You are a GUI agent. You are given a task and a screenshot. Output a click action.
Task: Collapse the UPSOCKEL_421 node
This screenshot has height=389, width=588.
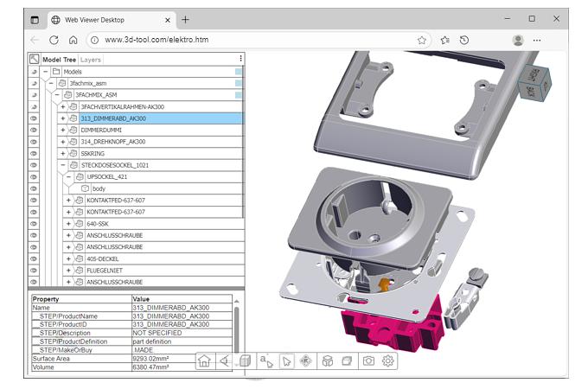(69, 176)
